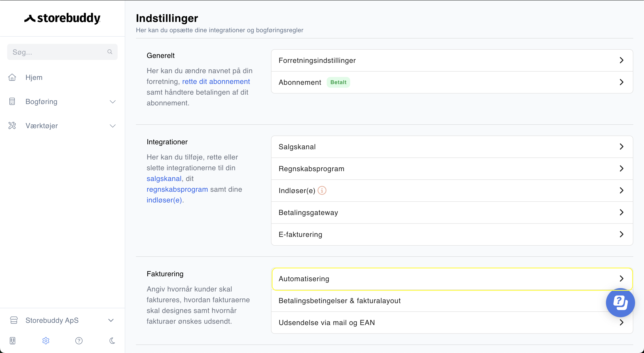The height and width of the screenshot is (353, 644).
Task: Open the Indløser(e) row
Action: [452, 191]
